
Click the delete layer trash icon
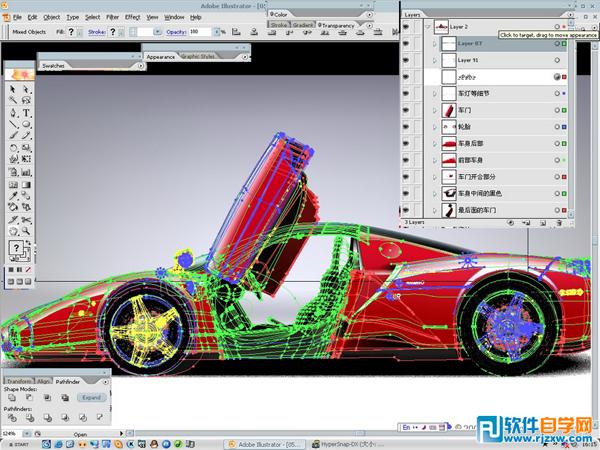click(x=559, y=222)
